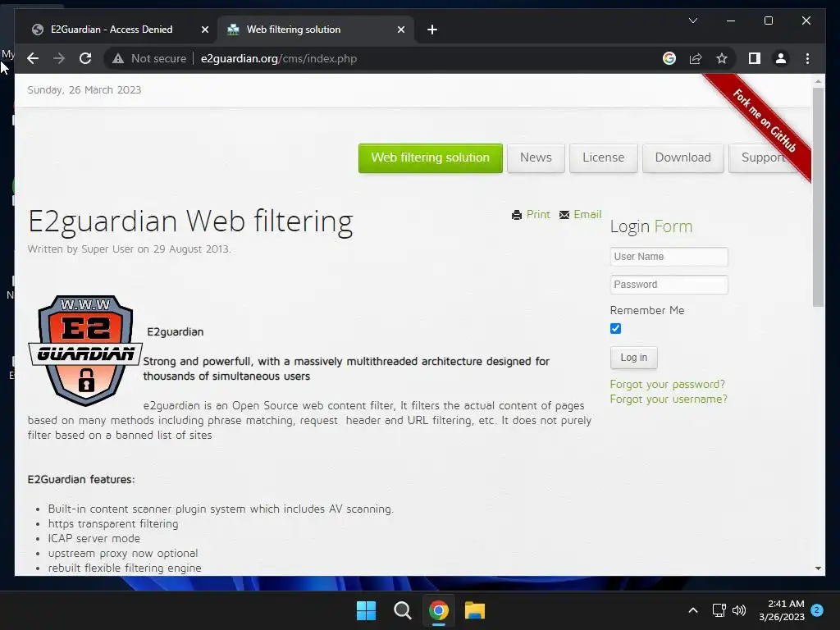Open the taskbar clock and date

coord(782,610)
